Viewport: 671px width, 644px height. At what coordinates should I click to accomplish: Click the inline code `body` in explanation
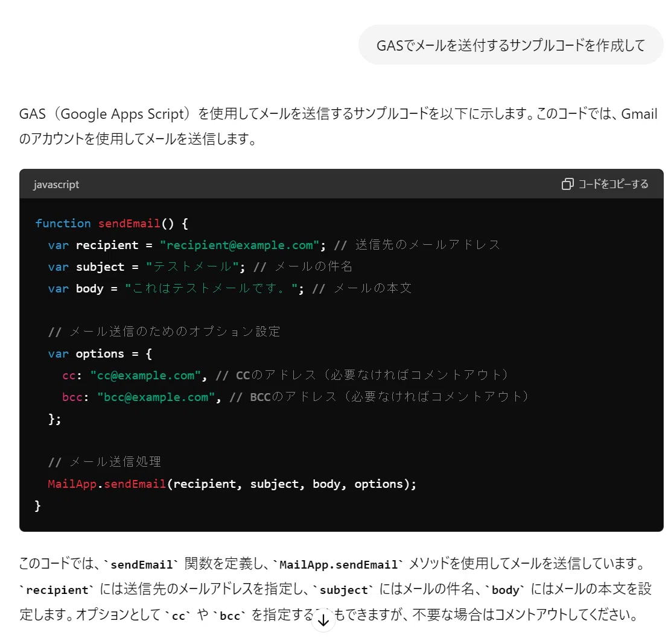point(505,590)
